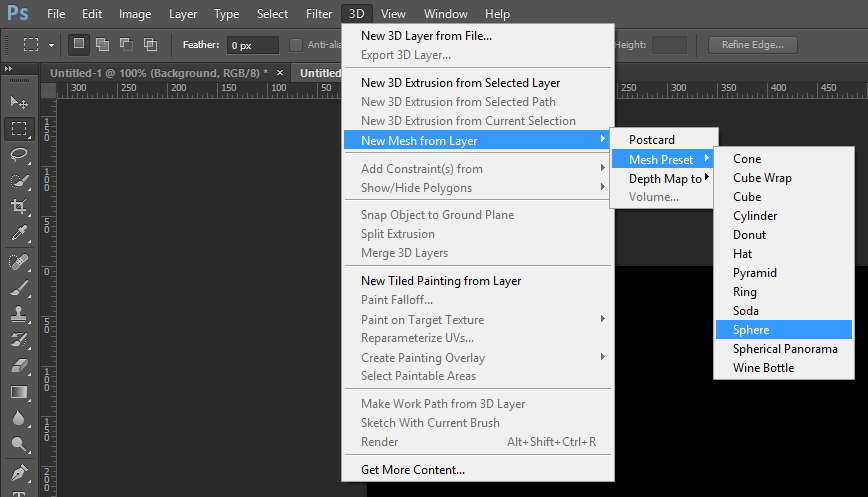Select the Eyedropper tool
Screen dimensions: 868x497
[x=19, y=233]
